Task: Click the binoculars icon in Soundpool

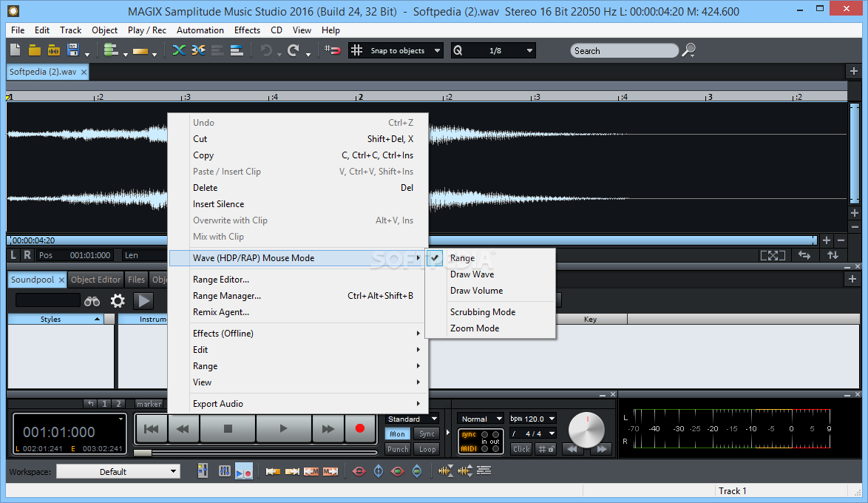Action: [x=92, y=301]
